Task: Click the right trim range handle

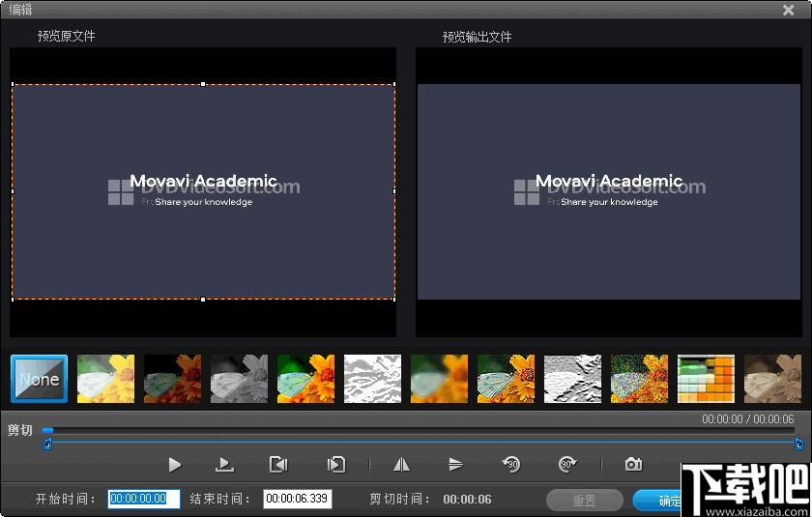Action: point(799,444)
